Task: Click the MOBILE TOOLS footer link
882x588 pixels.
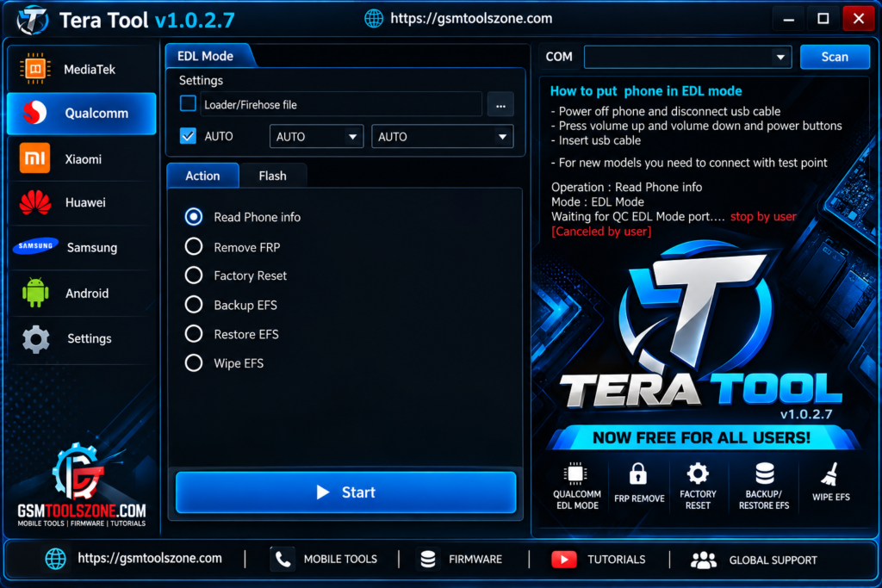Action: (x=340, y=560)
